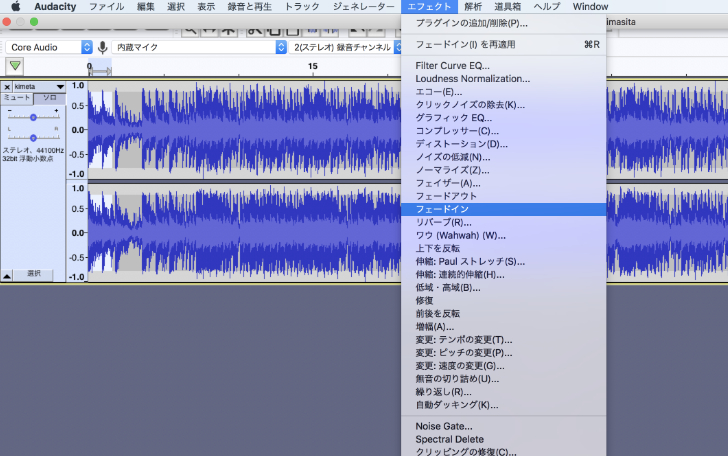Viewport: 728px width, 456px height.
Task: Open the Apple menu
Action: pyautogui.click(x=15, y=7)
